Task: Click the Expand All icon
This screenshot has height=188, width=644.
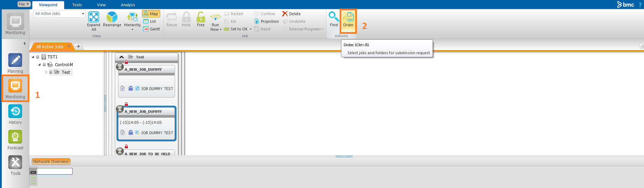Action: [x=94, y=17]
